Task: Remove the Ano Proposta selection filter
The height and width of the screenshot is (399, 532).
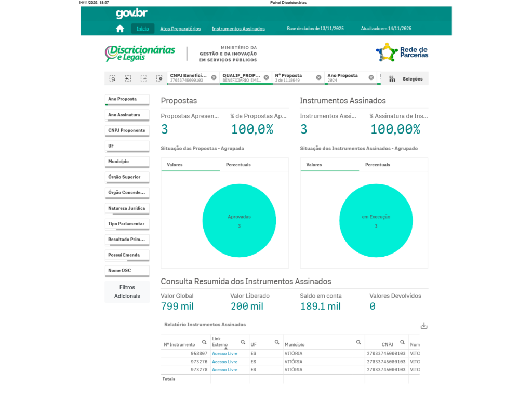Action: tap(371, 78)
